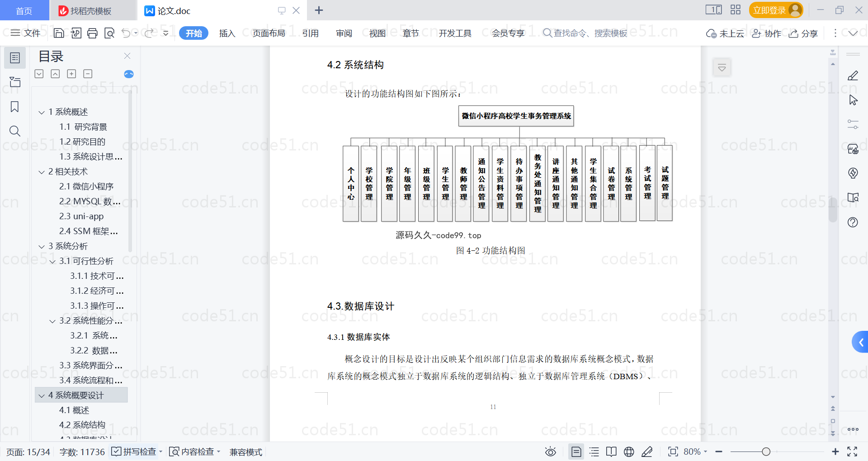Open the search icon in left sidebar
Viewport: 868px width, 461px height.
point(15,131)
